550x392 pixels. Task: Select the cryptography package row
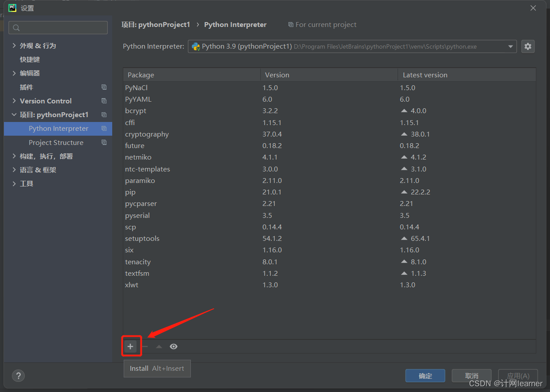330,134
